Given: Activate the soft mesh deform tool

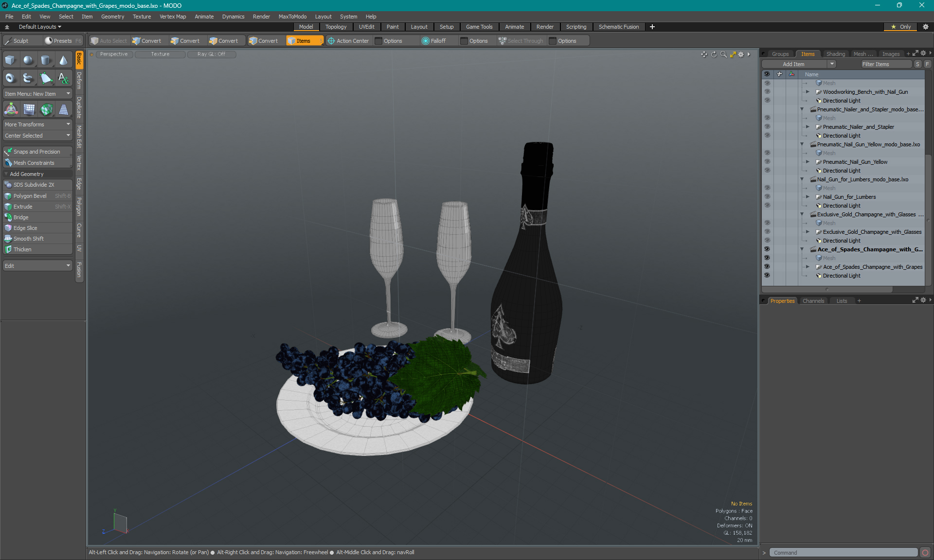Looking at the screenshot, I should click(x=29, y=109).
